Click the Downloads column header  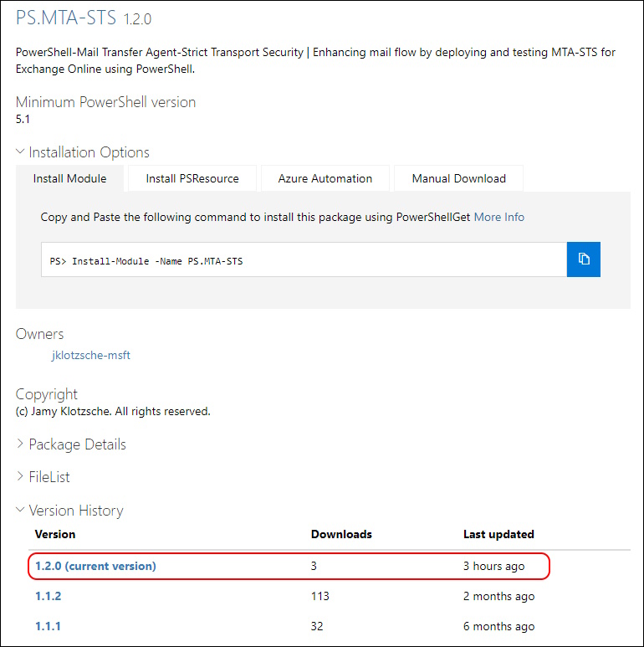coord(341,534)
